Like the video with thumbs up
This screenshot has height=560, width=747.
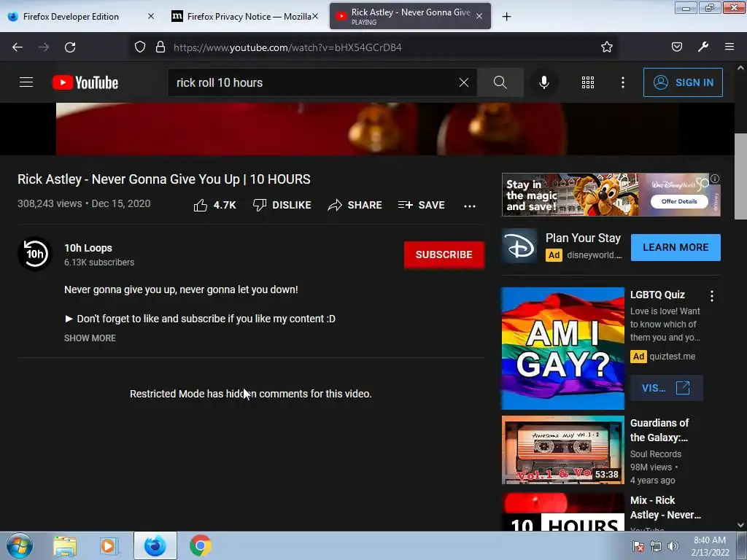tap(215, 205)
